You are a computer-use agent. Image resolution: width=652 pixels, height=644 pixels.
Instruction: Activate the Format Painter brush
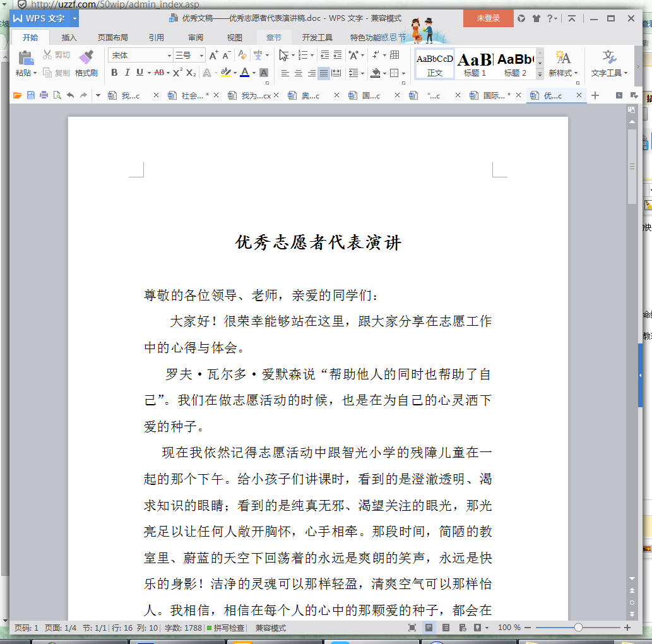86,57
